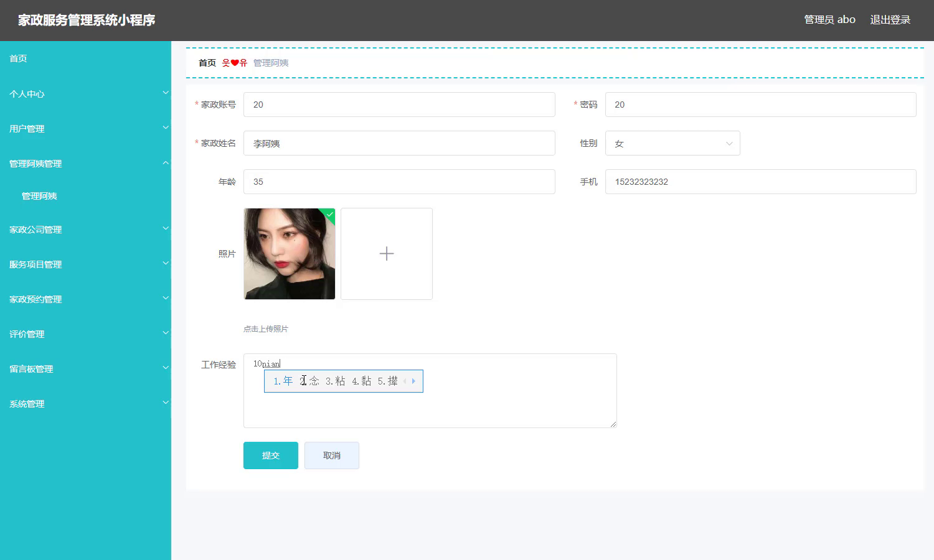Image resolution: width=934 pixels, height=560 pixels.
Task: Expand the 家政预约管理 sidebar menu
Action: pyautogui.click(x=85, y=299)
